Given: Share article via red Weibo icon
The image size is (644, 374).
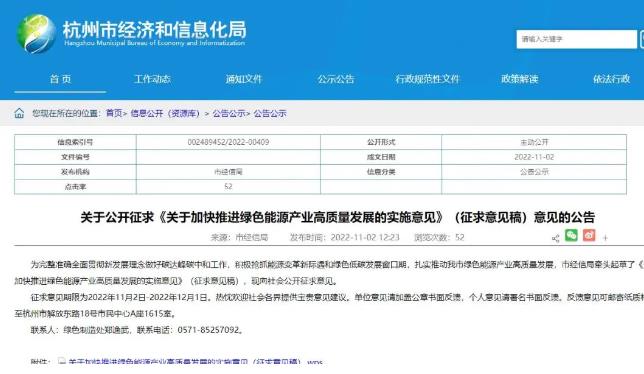Looking at the screenshot, I should (x=589, y=235).
